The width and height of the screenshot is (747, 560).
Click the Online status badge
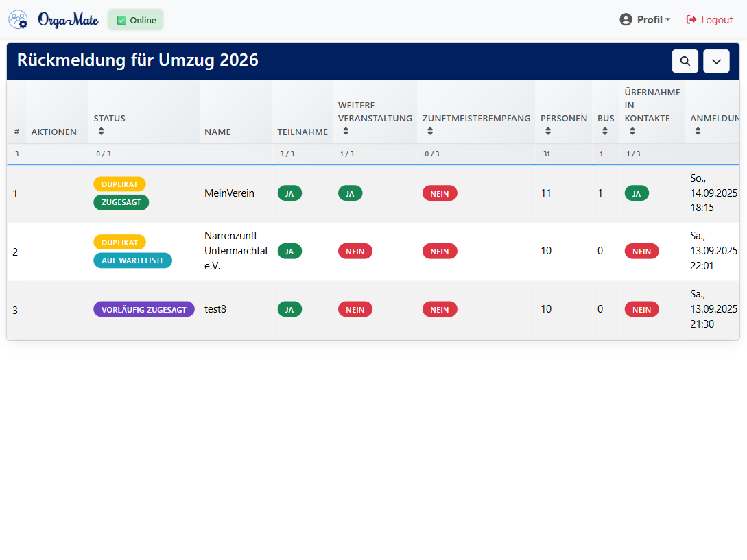pos(136,20)
